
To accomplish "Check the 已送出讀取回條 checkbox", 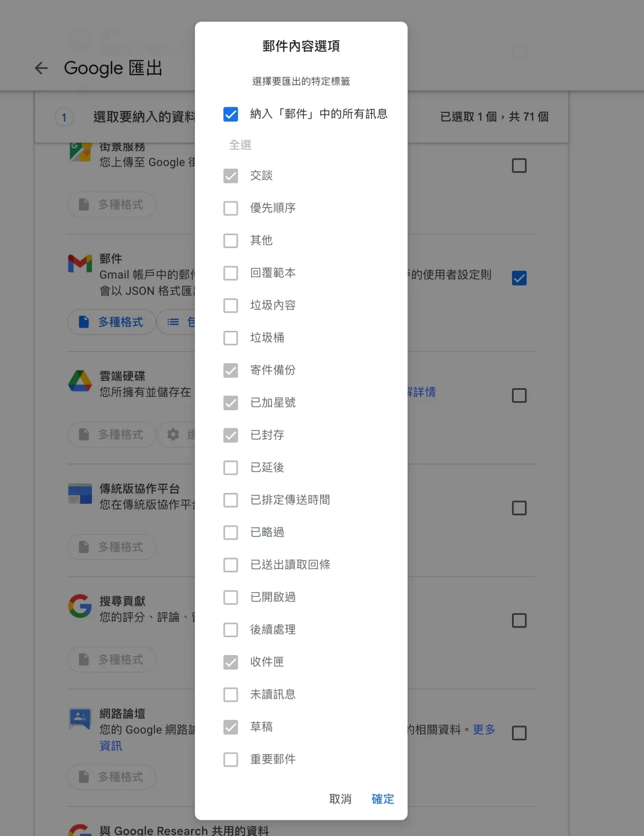I will coord(231,565).
